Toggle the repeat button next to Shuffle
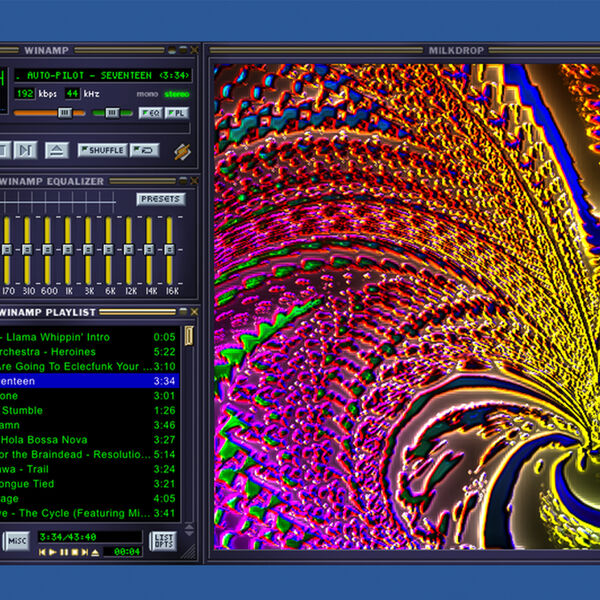 click(144, 150)
